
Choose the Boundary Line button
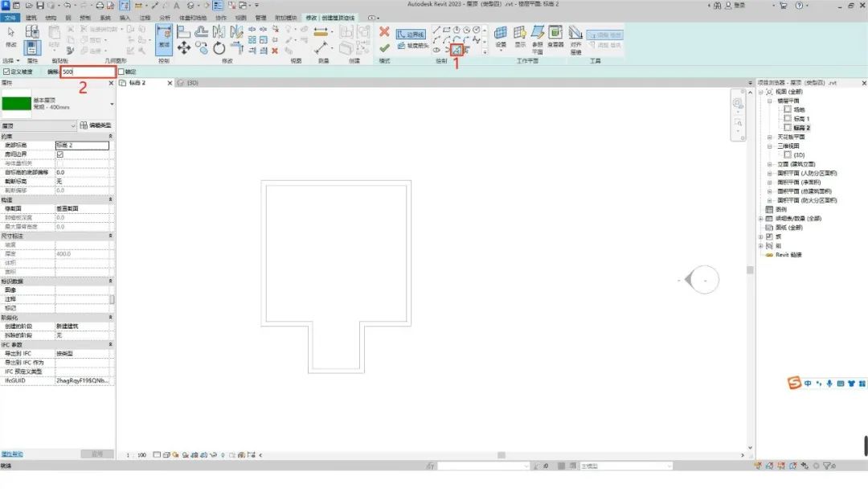tap(411, 35)
